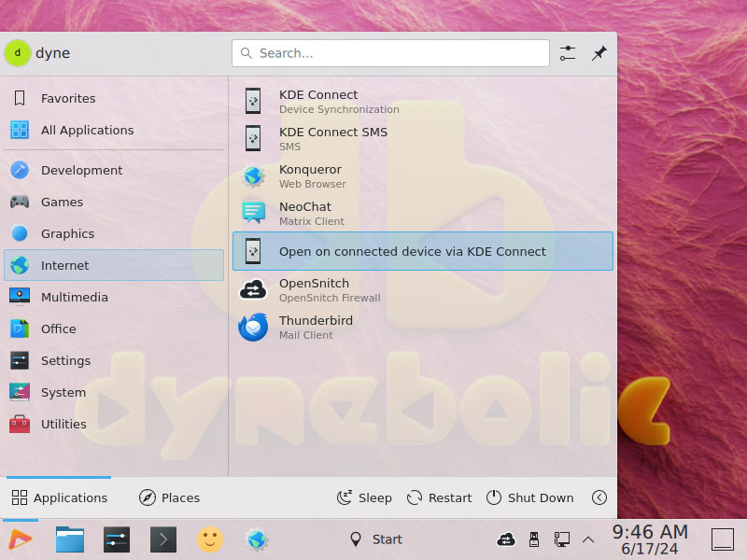Click the OpenSnitch tray icon

506,539
